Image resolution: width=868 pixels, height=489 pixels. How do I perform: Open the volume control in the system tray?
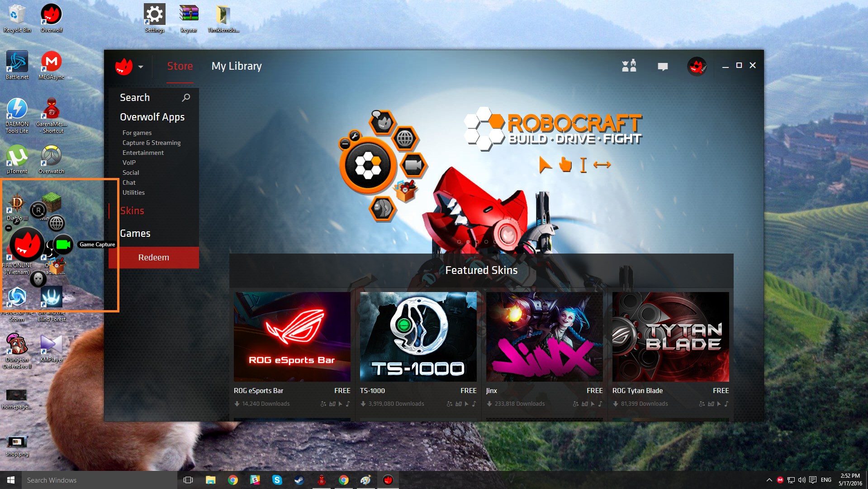[802, 480]
